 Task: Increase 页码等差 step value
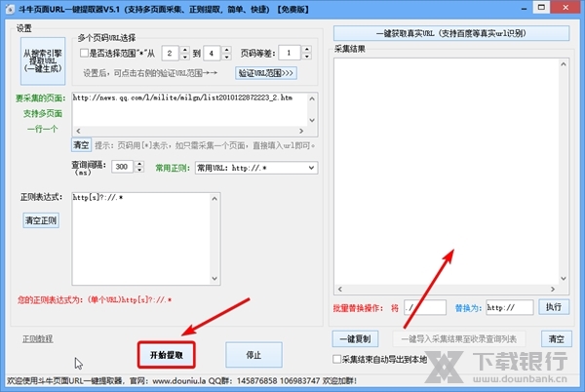point(307,50)
